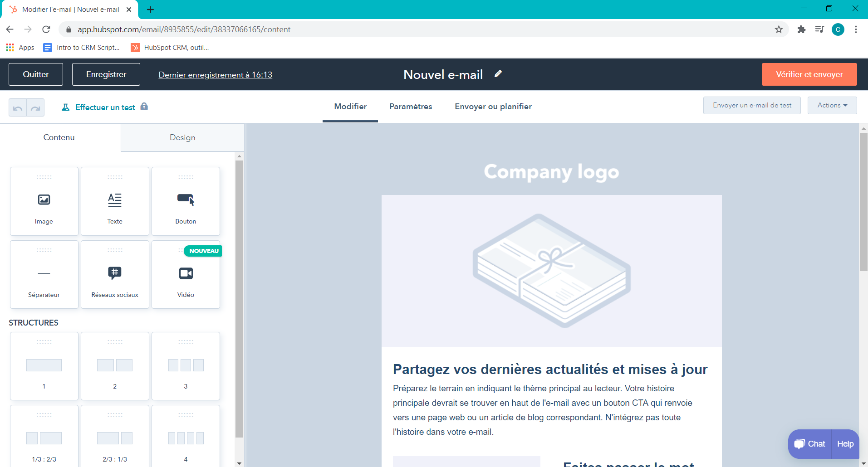
Task: Open the Paramètres tab
Action: click(411, 107)
